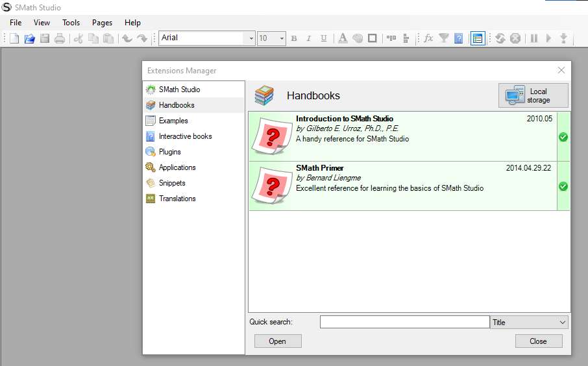Click the Extensions Manager toolbar icon

[x=478, y=38]
